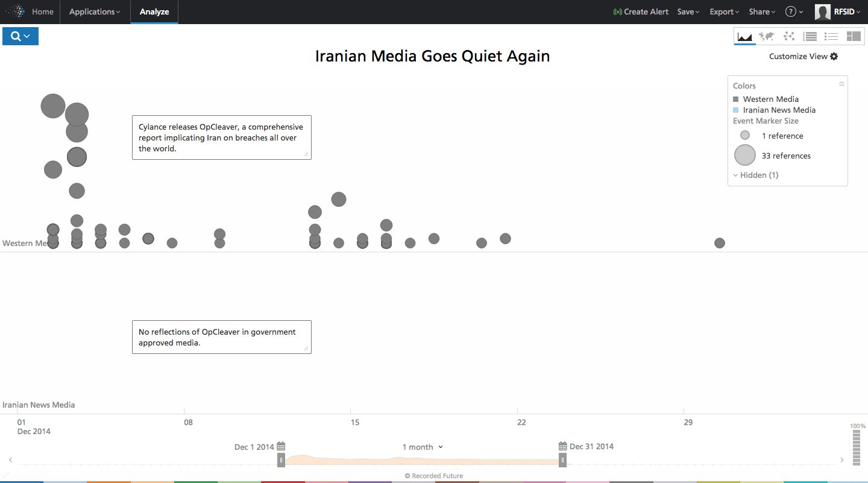Click the 15 date label on axis

355,422
